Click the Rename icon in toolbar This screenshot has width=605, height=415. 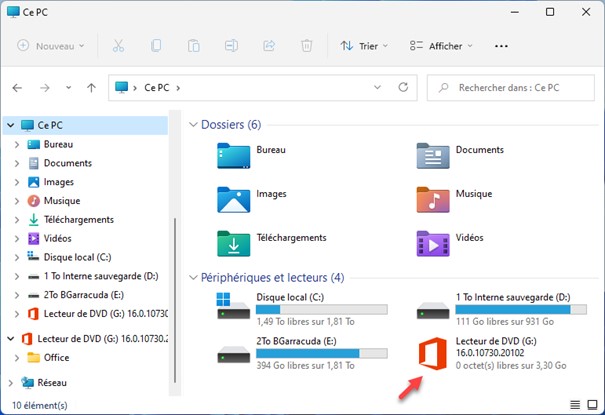coord(231,46)
